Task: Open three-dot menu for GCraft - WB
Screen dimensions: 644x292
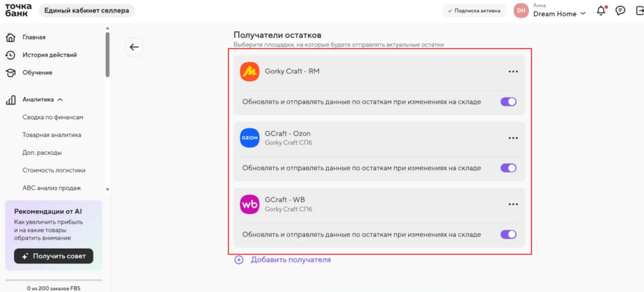Action: [513, 204]
